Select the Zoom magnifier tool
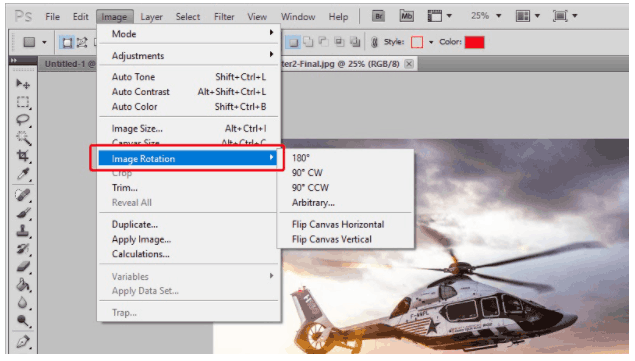This screenshot has width=635, height=361. click(x=23, y=321)
